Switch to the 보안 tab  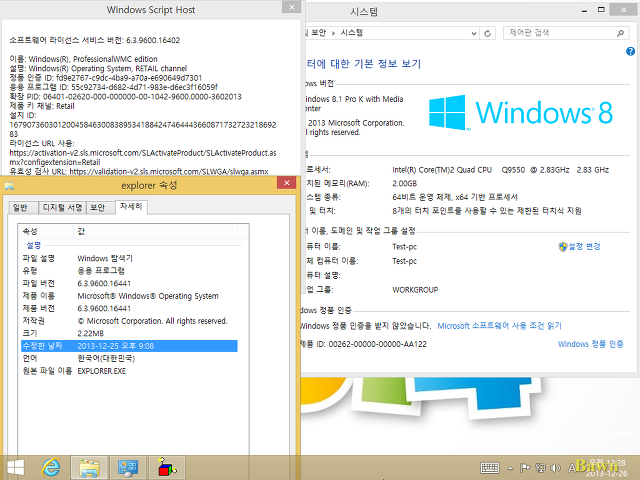click(x=98, y=208)
